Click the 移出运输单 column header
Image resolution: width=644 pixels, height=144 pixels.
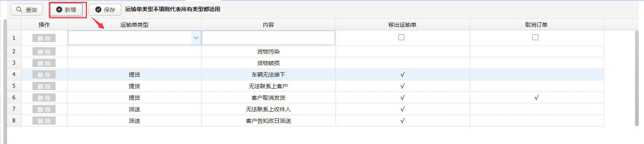[x=402, y=25]
